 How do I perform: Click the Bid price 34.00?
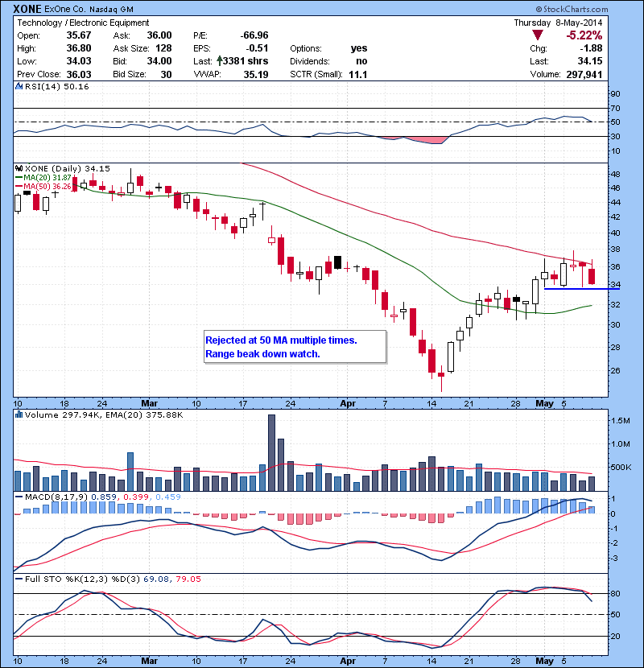pos(159,61)
